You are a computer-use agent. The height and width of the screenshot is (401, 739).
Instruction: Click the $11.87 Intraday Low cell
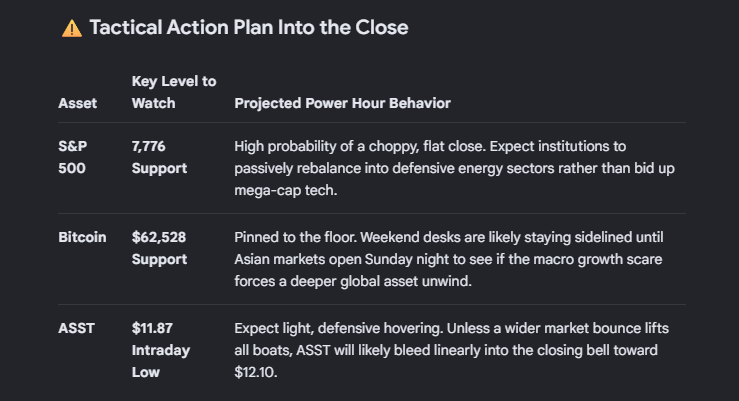(x=161, y=350)
